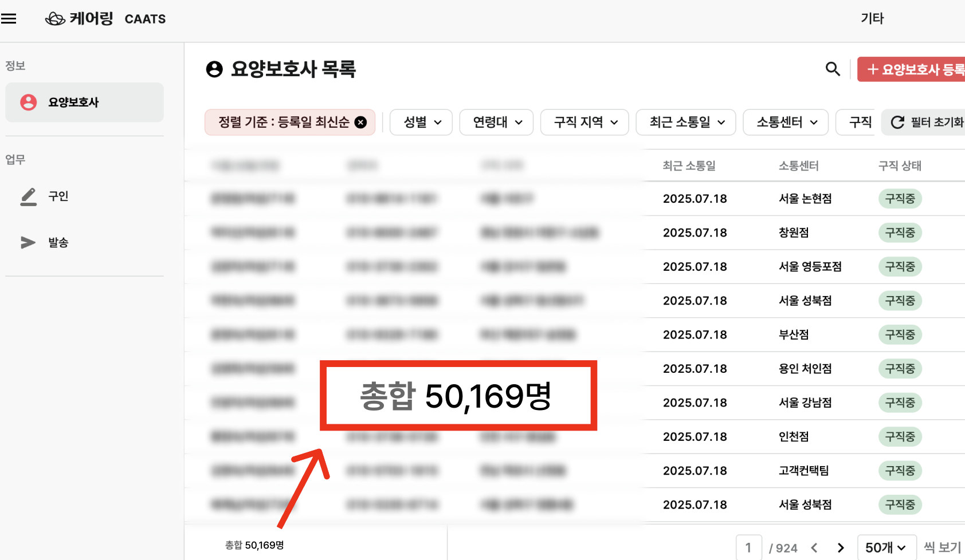965x560 pixels.
Task: Expand the 성별 filter dropdown
Action: 421,122
